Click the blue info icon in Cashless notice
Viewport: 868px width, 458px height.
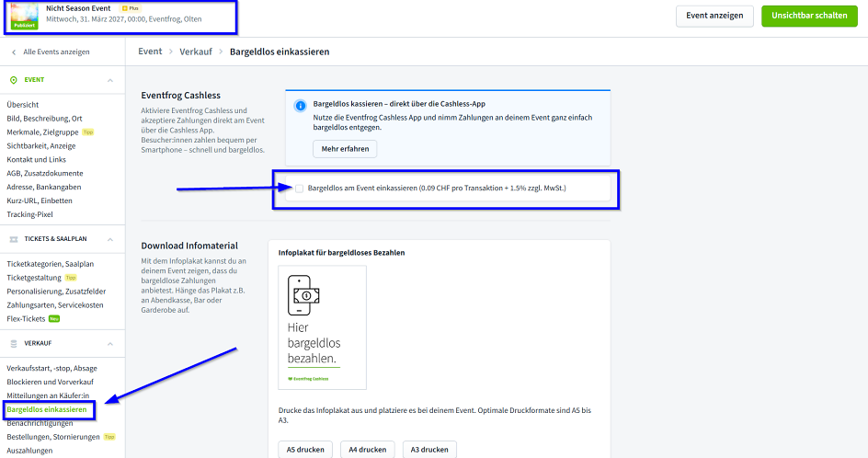coord(300,106)
